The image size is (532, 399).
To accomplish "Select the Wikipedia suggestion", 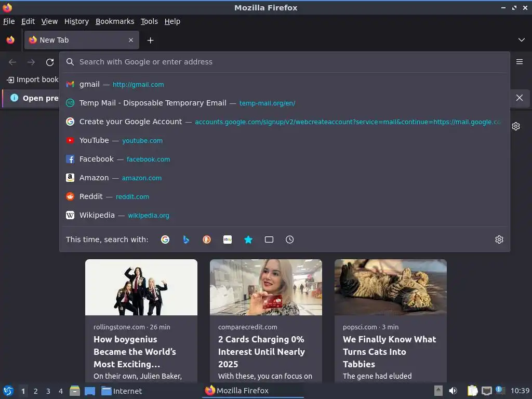I will pos(284,215).
